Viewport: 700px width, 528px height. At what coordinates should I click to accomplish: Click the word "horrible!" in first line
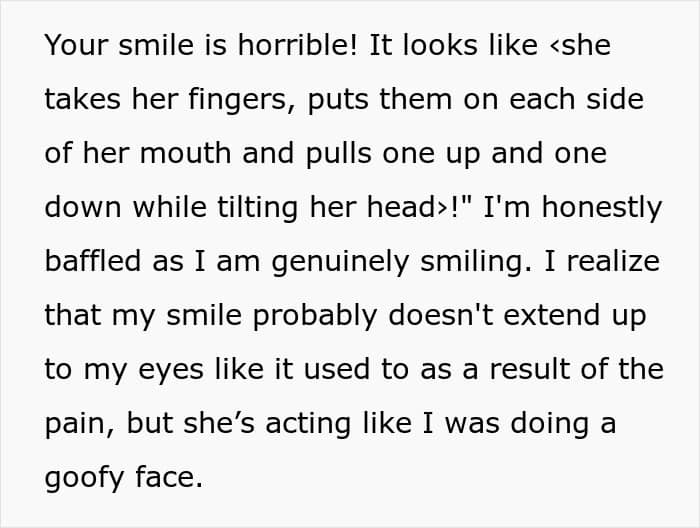coord(297,45)
